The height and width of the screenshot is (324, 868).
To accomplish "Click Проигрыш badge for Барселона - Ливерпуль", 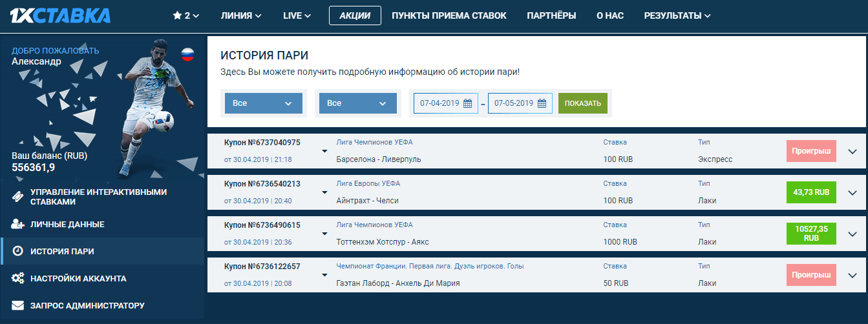I will [x=812, y=151].
